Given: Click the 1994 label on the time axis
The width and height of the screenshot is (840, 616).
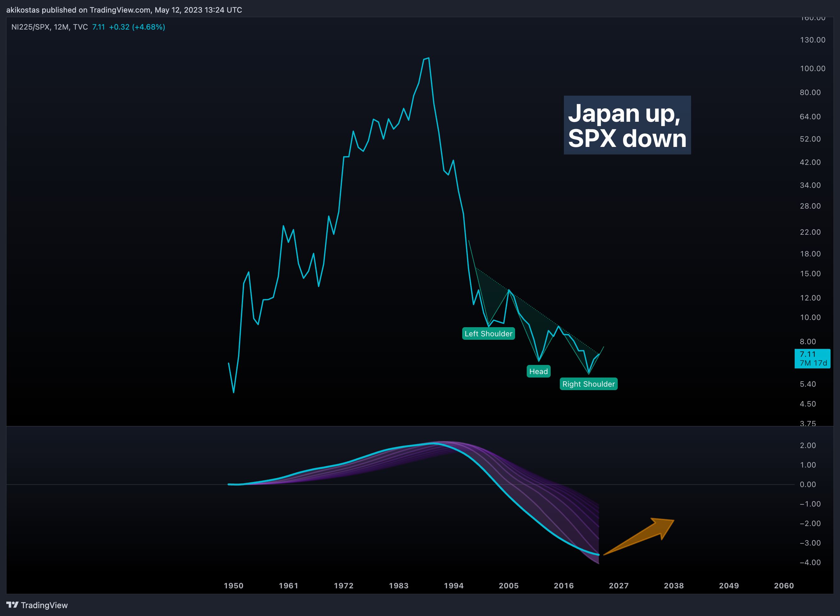Looking at the screenshot, I should coord(454,585).
